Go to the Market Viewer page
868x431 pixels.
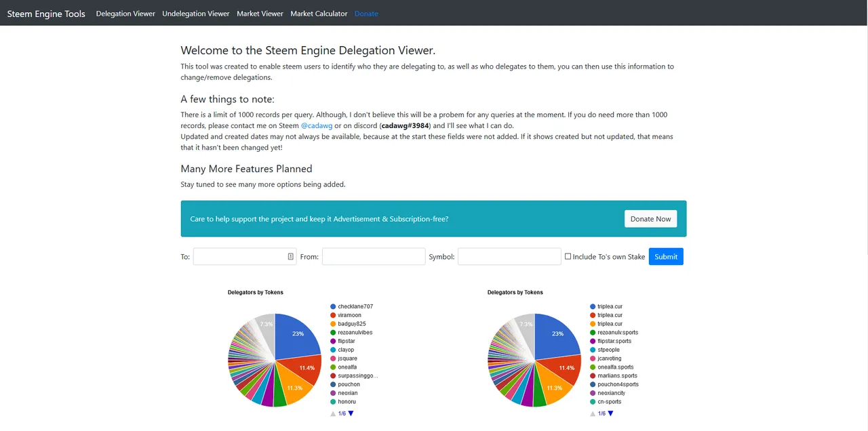coord(260,14)
